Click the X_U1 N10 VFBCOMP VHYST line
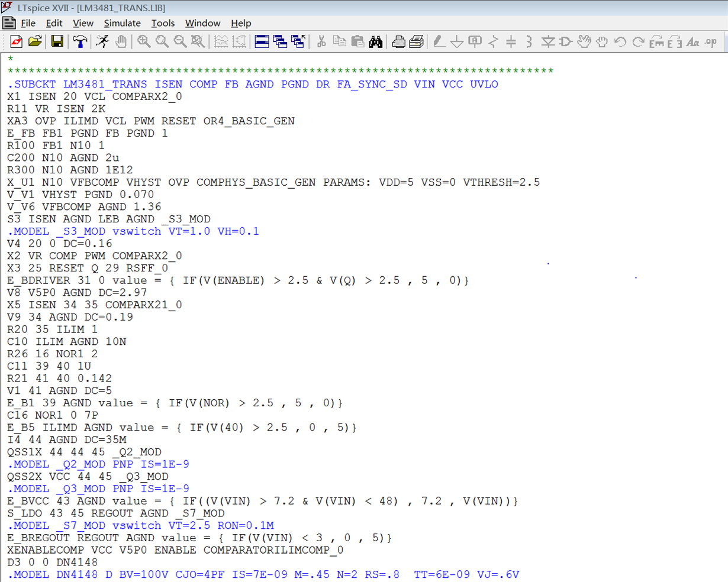This screenshot has height=582, width=728. 273,182
